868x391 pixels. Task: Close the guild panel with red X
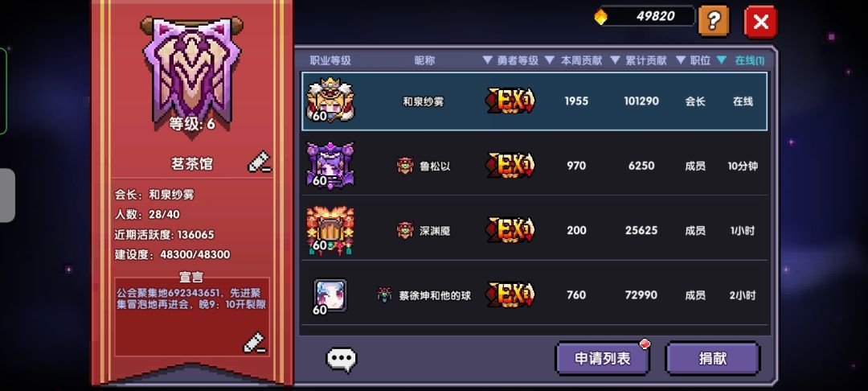pyautogui.click(x=760, y=23)
